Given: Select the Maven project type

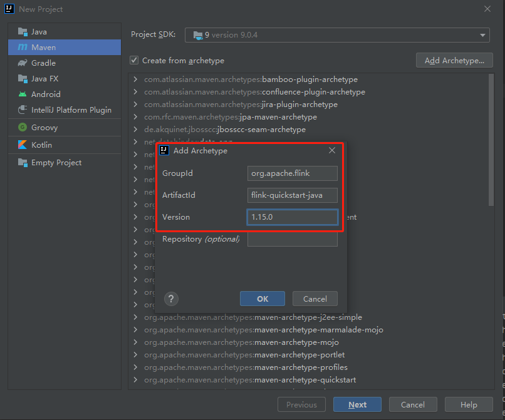Looking at the screenshot, I should click(x=65, y=48).
